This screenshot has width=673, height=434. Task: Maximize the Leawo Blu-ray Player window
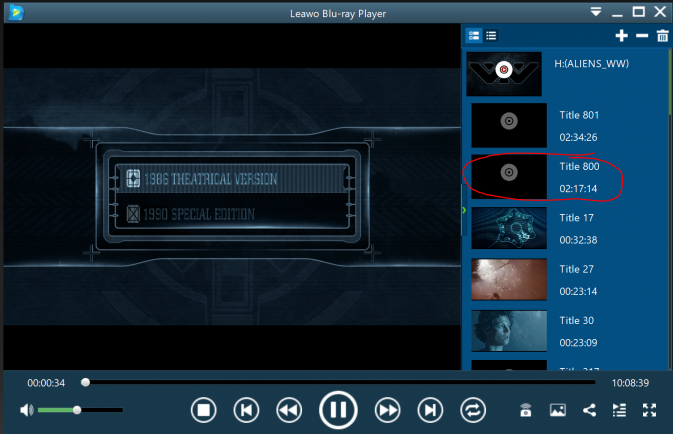639,12
